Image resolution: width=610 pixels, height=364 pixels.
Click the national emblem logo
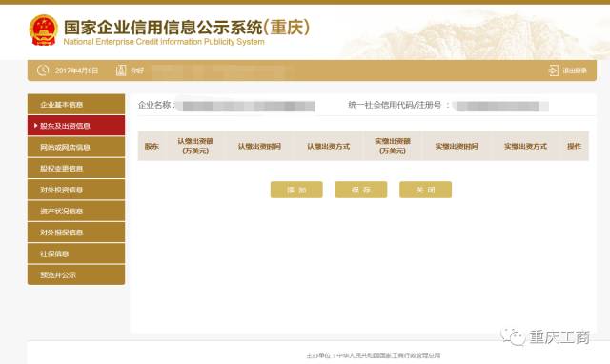click(44, 30)
